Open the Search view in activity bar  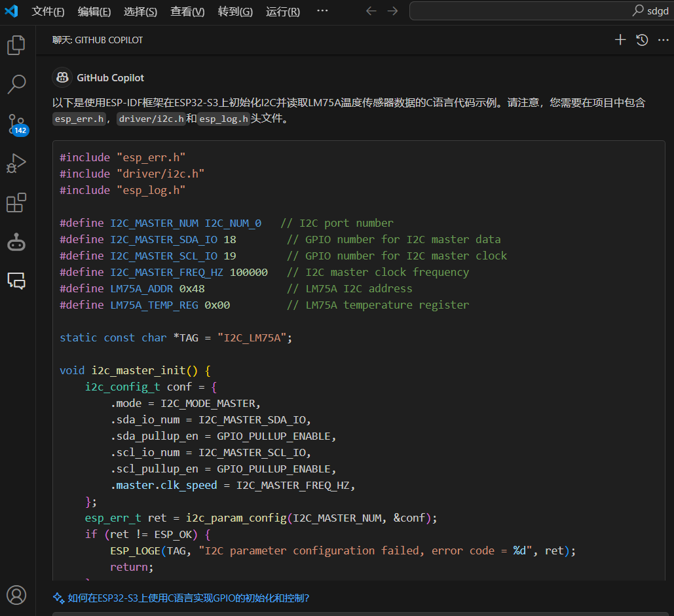[x=16, y=85]
